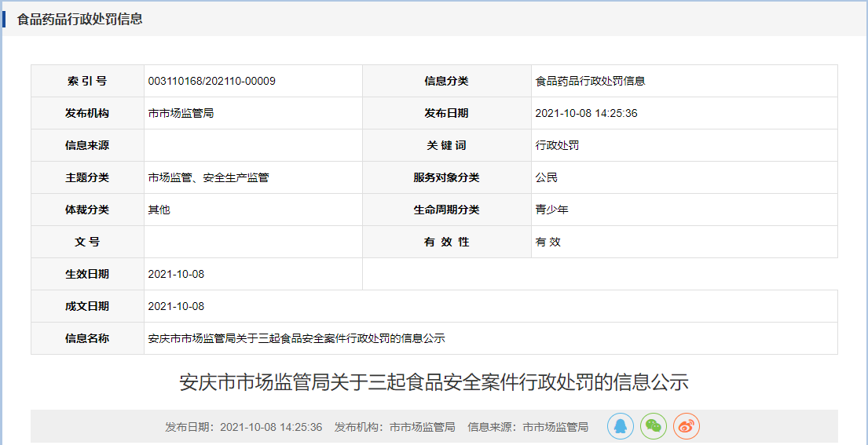The image size is (868, 445).
Task: Click the large article headline
Action: pos(434,382)
